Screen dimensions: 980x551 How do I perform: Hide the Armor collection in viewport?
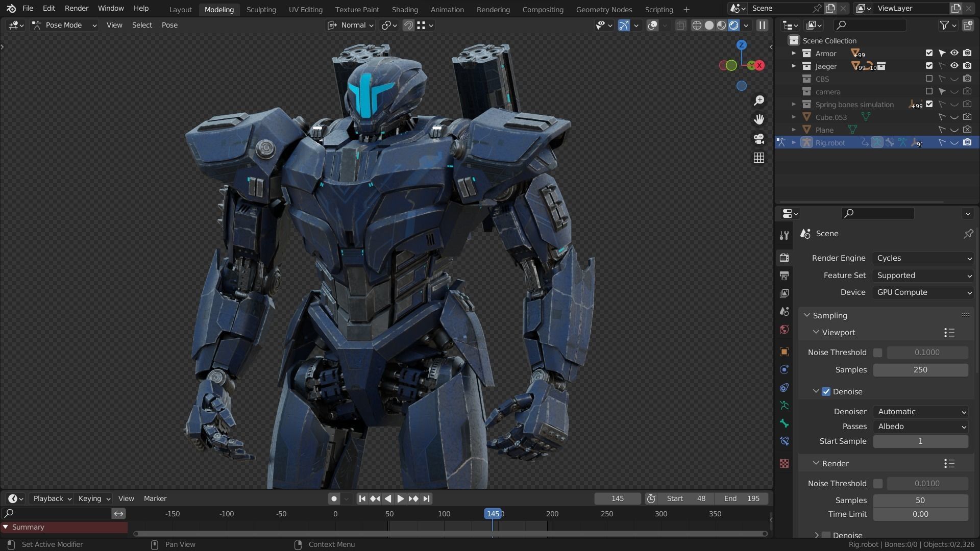[x=954, y=53]
